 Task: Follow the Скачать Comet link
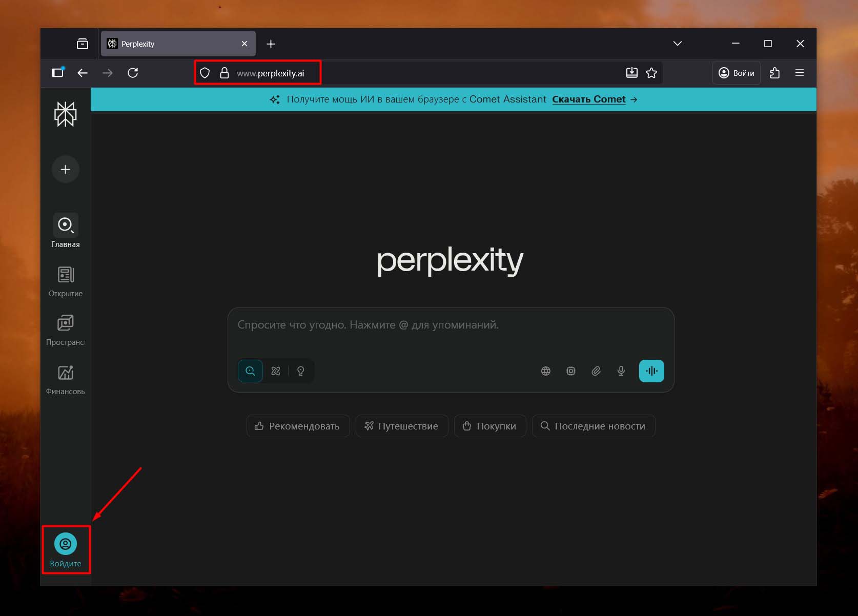(x=589, y=99)
